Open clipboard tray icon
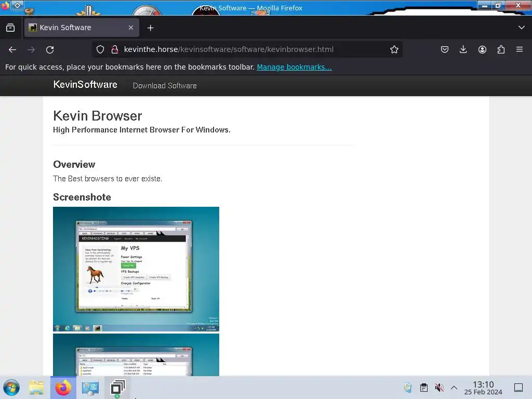This screenshot has height=399, width=532. [x=424, y=388]
